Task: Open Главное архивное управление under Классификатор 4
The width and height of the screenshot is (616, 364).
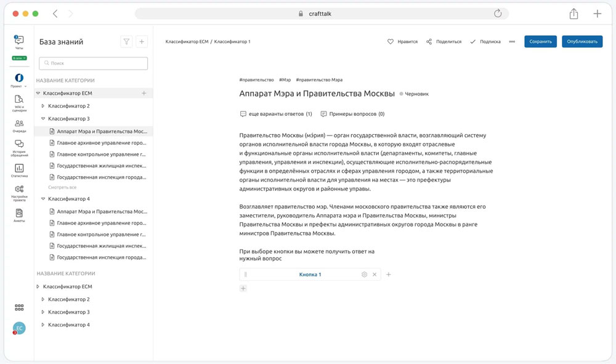Action: tap(98, 223)
